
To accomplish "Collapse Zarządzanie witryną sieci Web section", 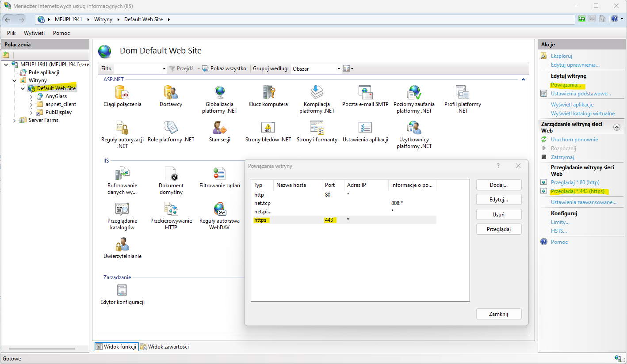I will pos(616,127).
